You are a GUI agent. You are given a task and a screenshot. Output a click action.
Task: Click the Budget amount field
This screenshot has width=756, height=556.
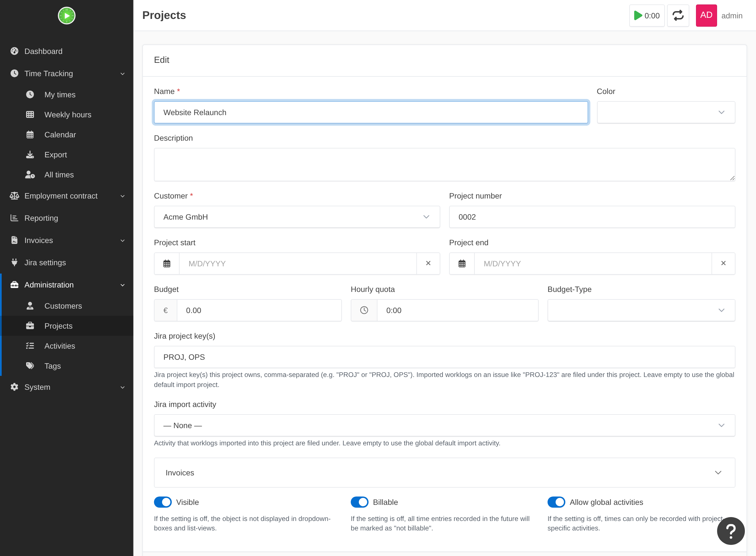tap(259, 310)
